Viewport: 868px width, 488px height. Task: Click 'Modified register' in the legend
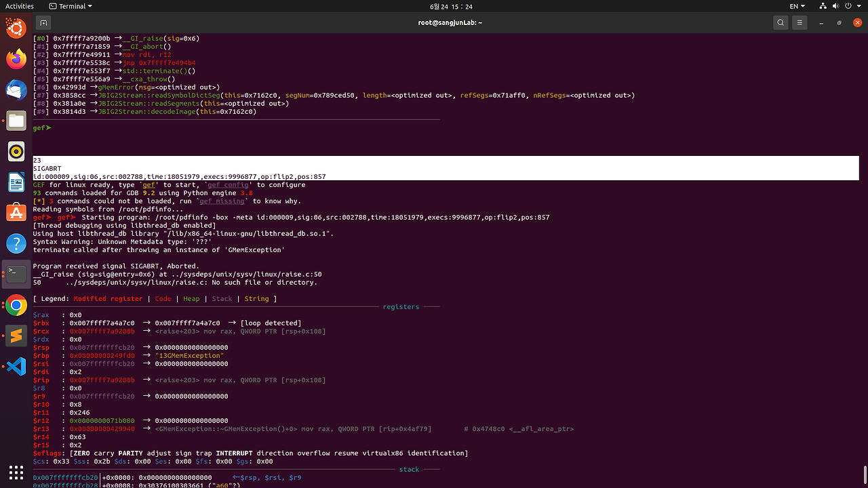[108, 298]
